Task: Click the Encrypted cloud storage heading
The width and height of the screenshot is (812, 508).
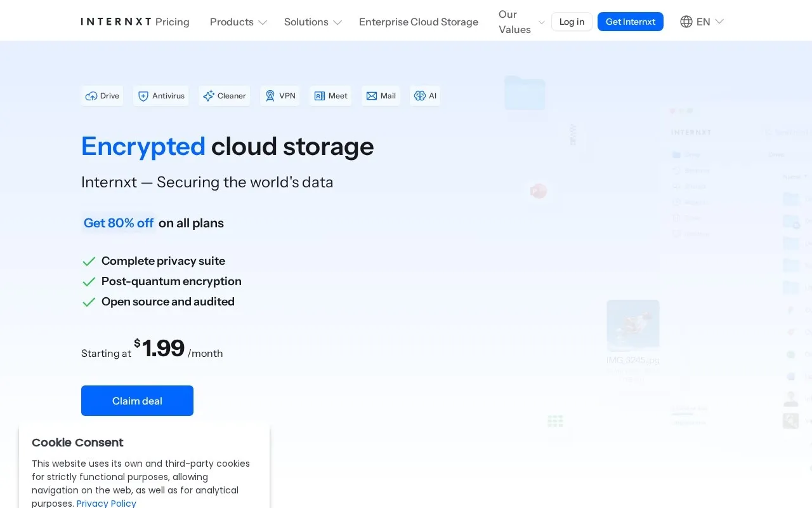Action: tap(227, 147)
